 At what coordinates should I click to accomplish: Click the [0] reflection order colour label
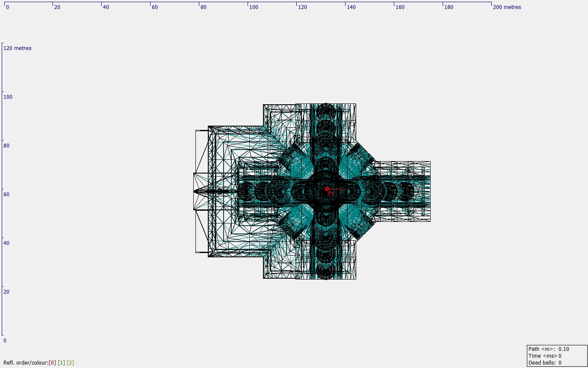(x=52, y=363)
